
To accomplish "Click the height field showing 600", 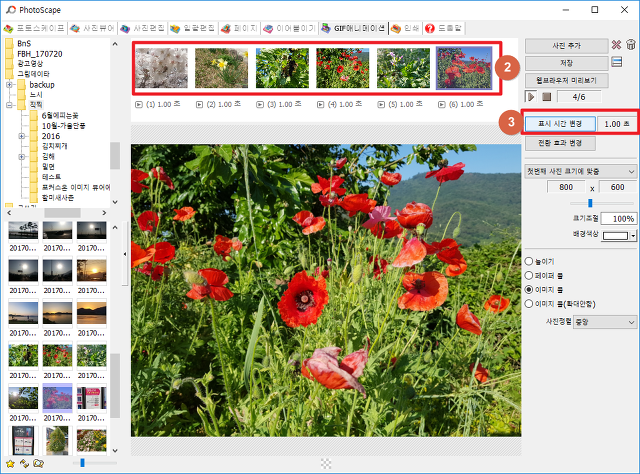I will (x=617, y=187).
